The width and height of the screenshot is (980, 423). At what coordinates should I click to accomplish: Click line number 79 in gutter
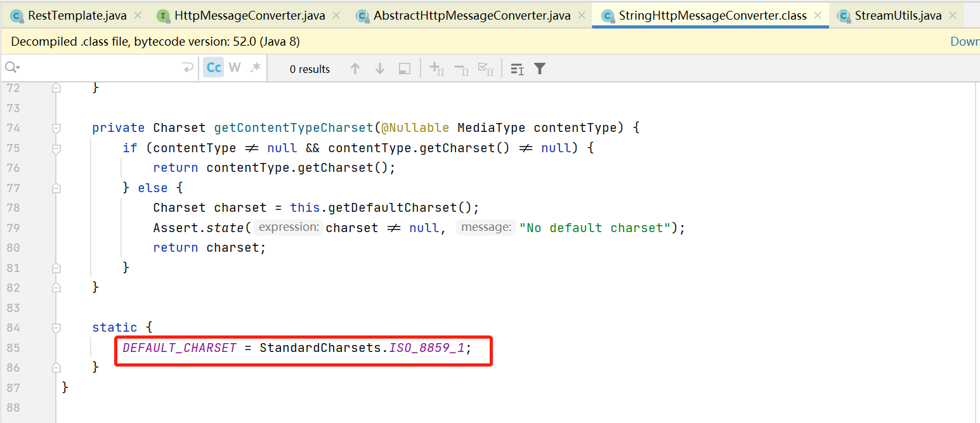(x=13, y=228)
